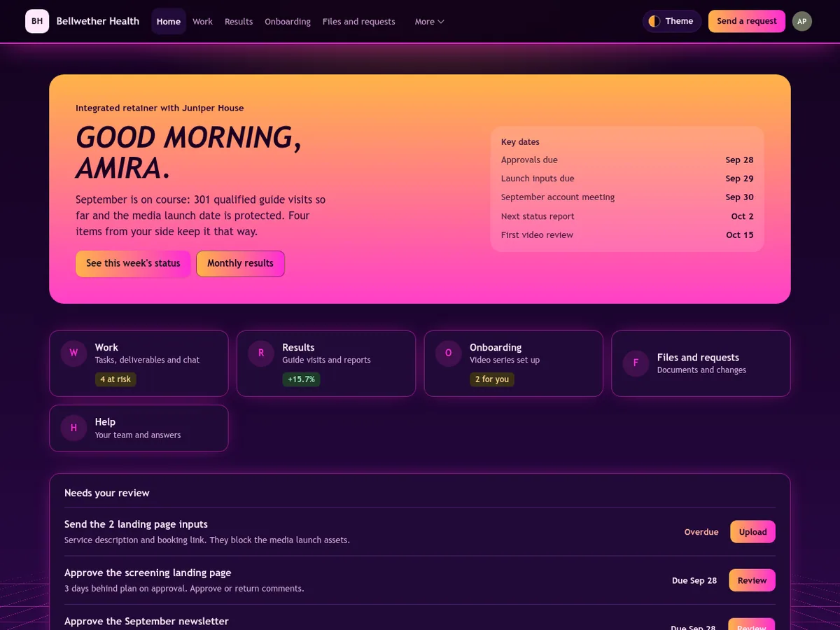Click the '2 for you' badge

pos(492,379)
